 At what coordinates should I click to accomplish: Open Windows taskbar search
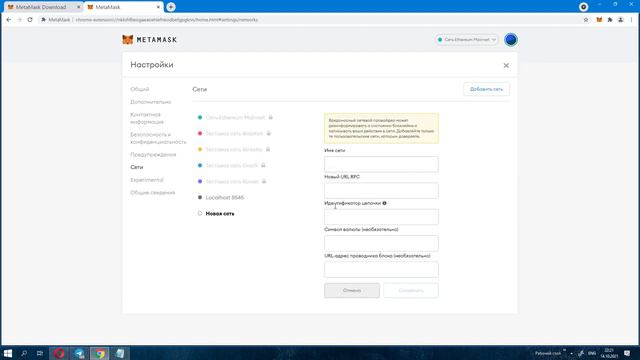click(x=24, y=353)
